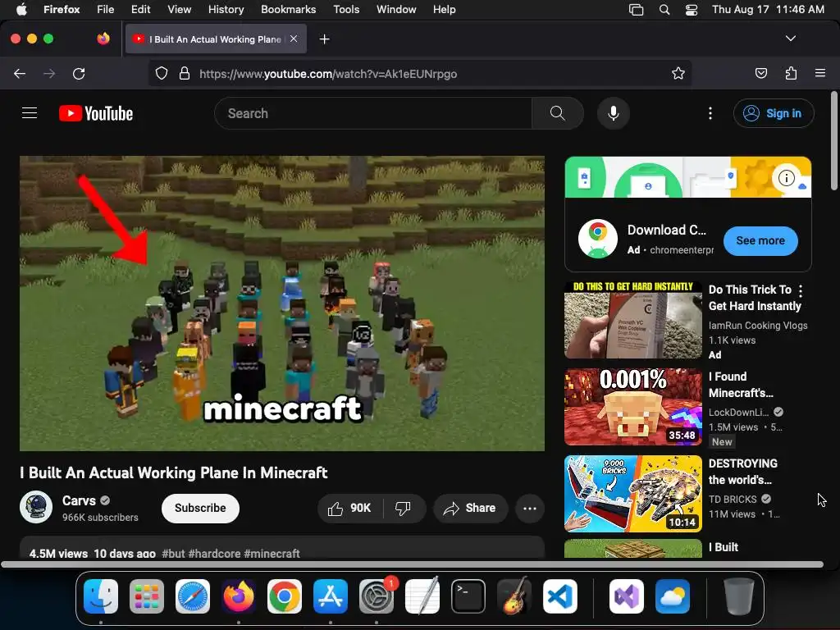Click the horizontal scrollbar at bottom

(412, 564)
